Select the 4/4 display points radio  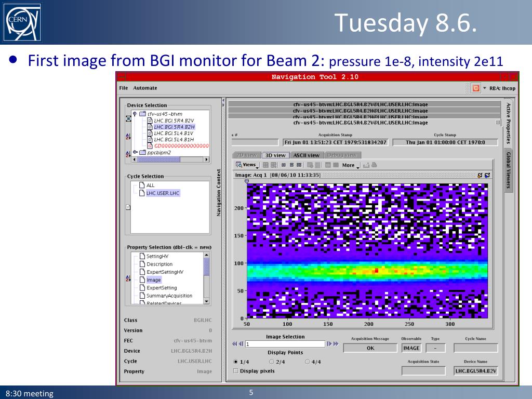click(x=307, y=362)
